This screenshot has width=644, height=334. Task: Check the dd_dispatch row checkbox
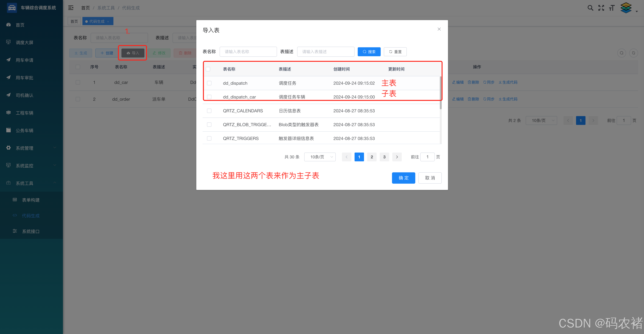pos(209,83)
